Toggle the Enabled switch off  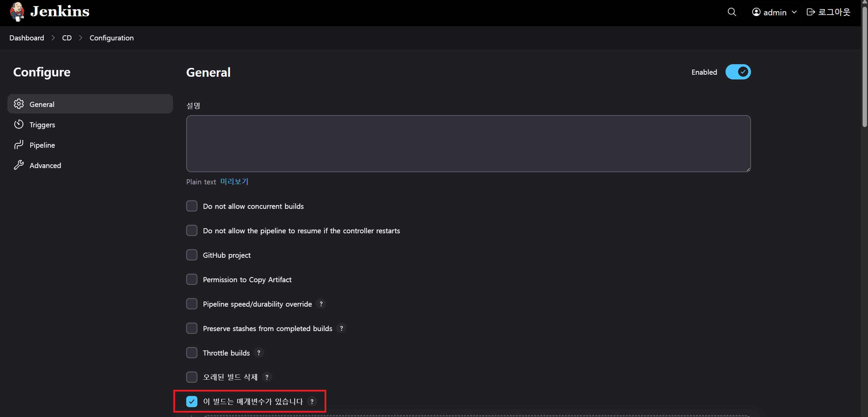[738, 72]
